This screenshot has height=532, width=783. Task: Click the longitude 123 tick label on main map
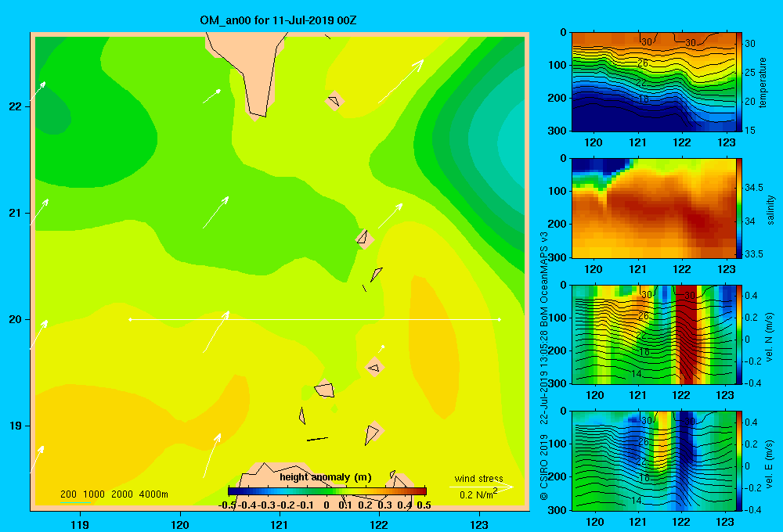point(479,524)
